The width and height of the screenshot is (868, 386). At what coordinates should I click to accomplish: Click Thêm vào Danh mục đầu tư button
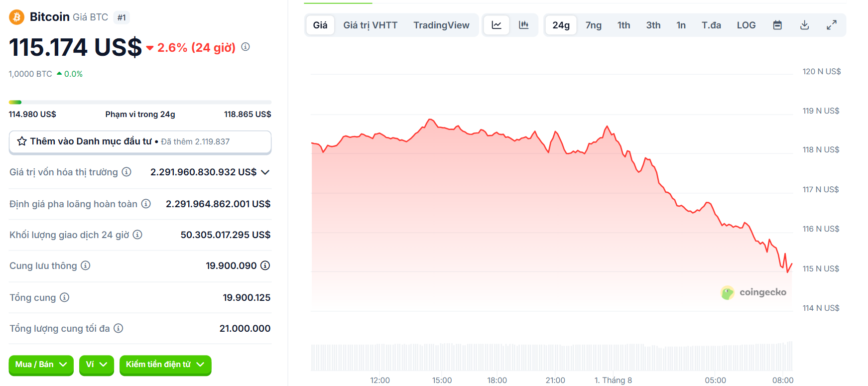140,142
